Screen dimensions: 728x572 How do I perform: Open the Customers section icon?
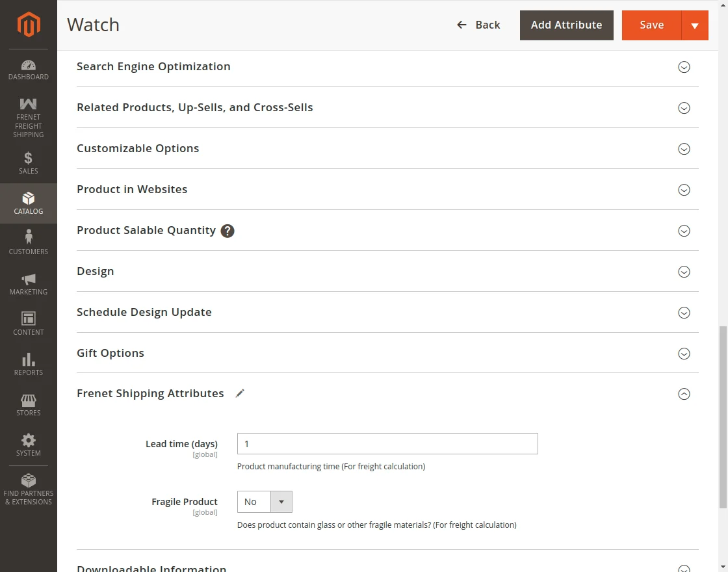(x=28, y=240)
